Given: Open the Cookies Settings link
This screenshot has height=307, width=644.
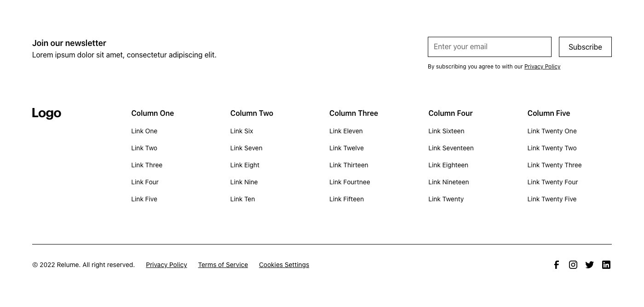Looking at the screenshot, I should tap(284, 265).
